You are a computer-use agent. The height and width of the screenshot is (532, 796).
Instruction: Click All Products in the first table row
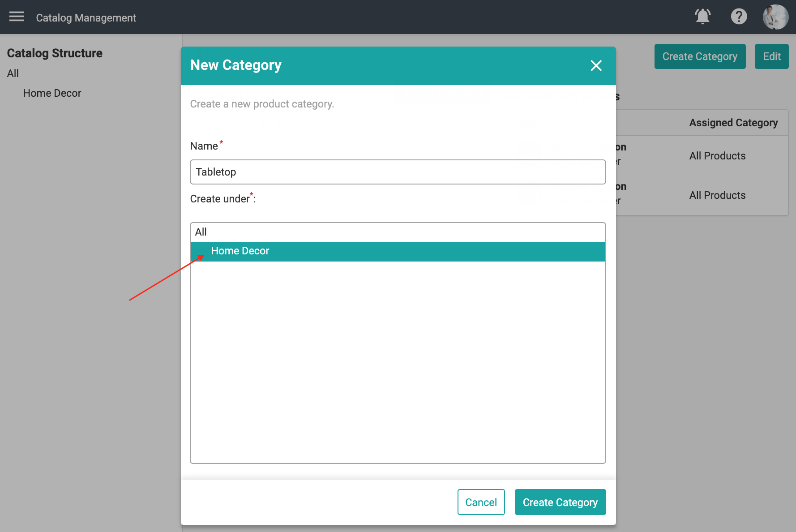pos(717,156)
